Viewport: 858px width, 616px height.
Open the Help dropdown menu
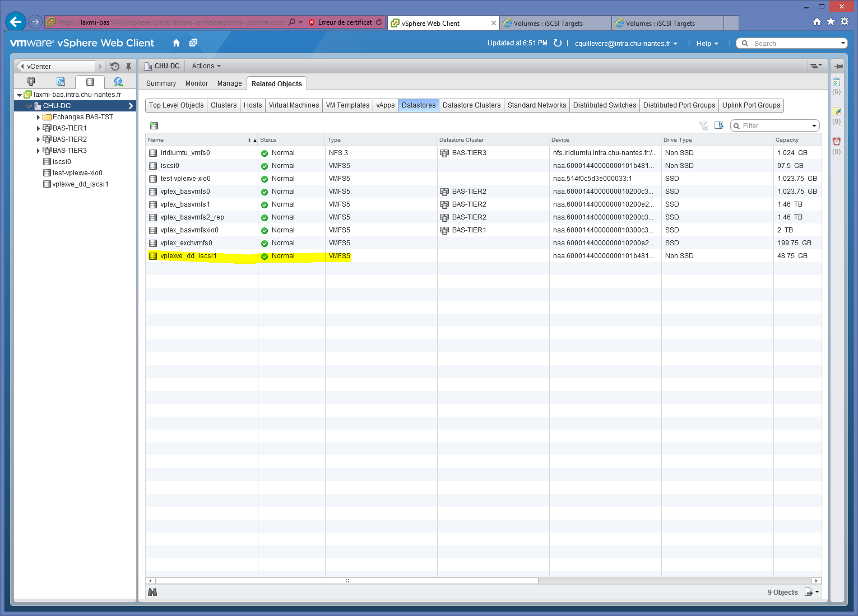coord(707,44)
